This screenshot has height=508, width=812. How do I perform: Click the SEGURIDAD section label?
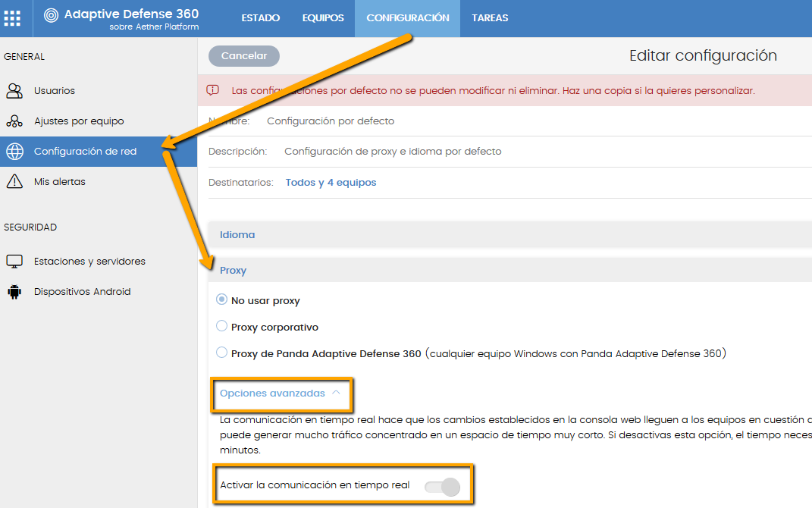(30, 227)
